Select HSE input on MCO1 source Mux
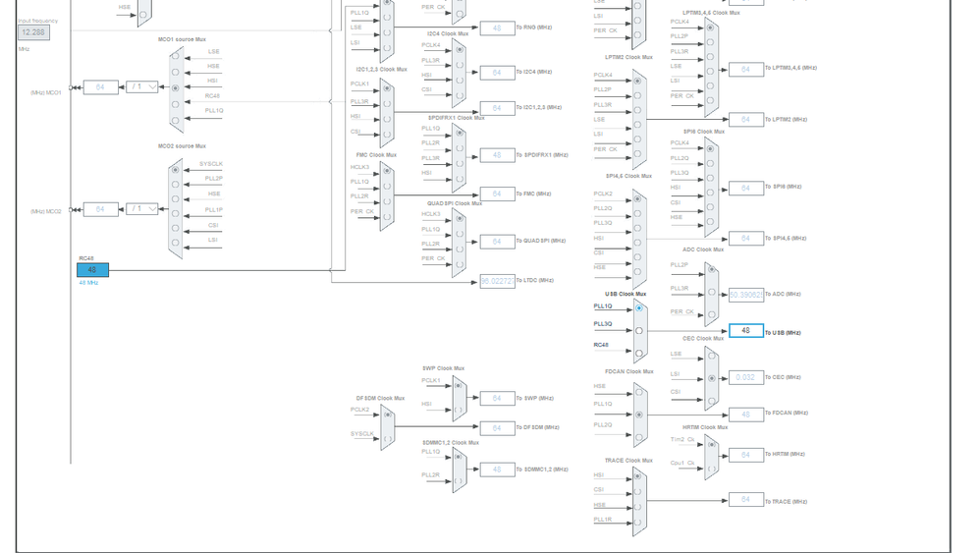Viewport: 980px width, 553px height. (x=176, y=72)
